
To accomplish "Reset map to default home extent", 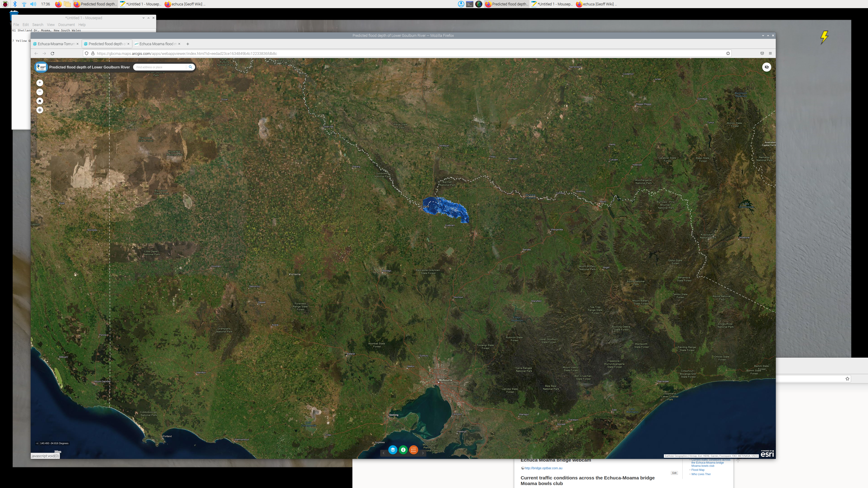I will tap(40, 101).
